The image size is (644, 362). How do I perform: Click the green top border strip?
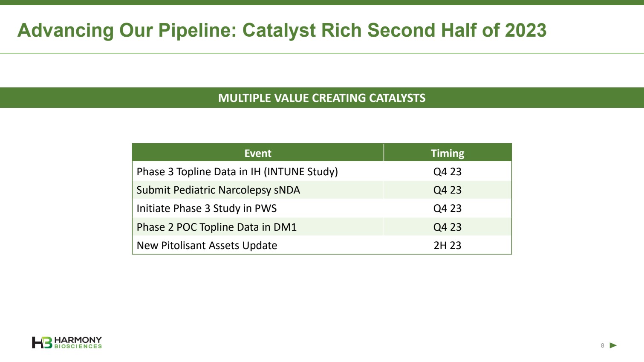[322, 2]
